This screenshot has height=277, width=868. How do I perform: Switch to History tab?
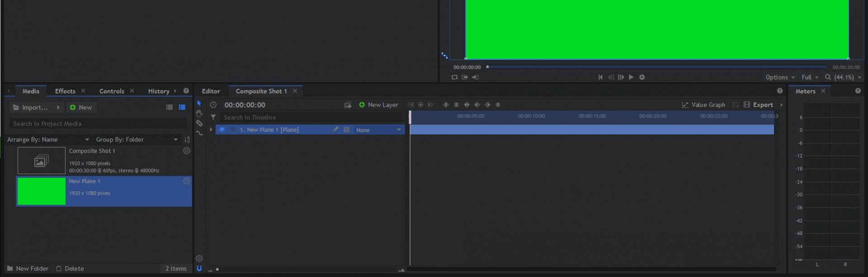coord(159,91)
